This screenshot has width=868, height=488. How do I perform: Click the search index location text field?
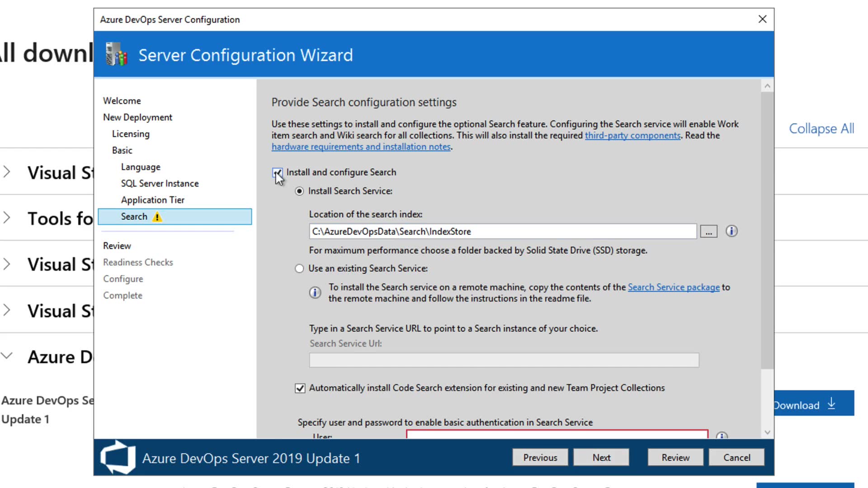pyautogui.click(x=502, y=231)
